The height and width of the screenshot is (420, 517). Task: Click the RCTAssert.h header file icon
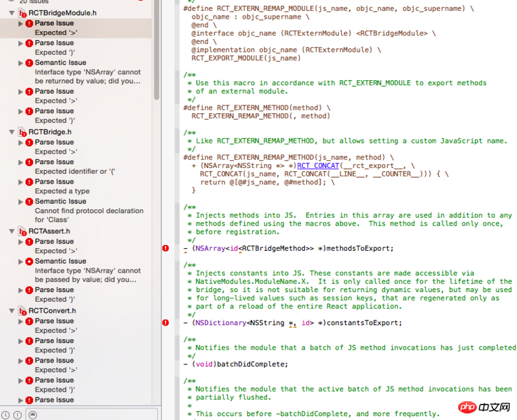[x=22, y=231]
